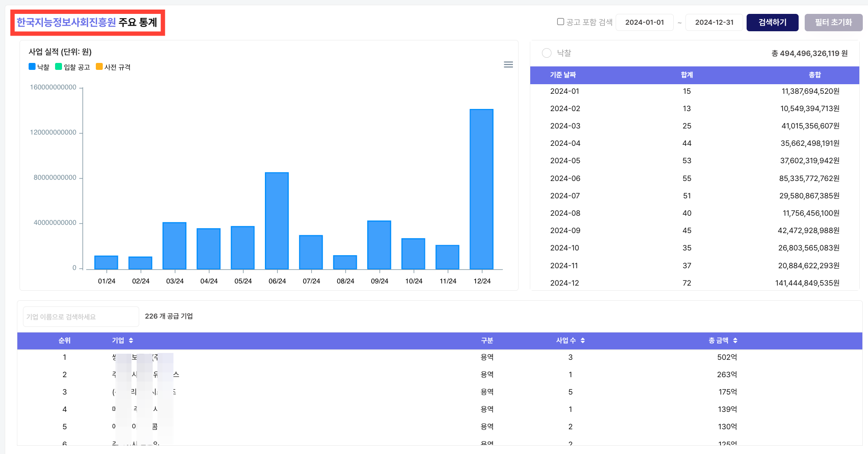Select the 2024-01 date cell

565,91
